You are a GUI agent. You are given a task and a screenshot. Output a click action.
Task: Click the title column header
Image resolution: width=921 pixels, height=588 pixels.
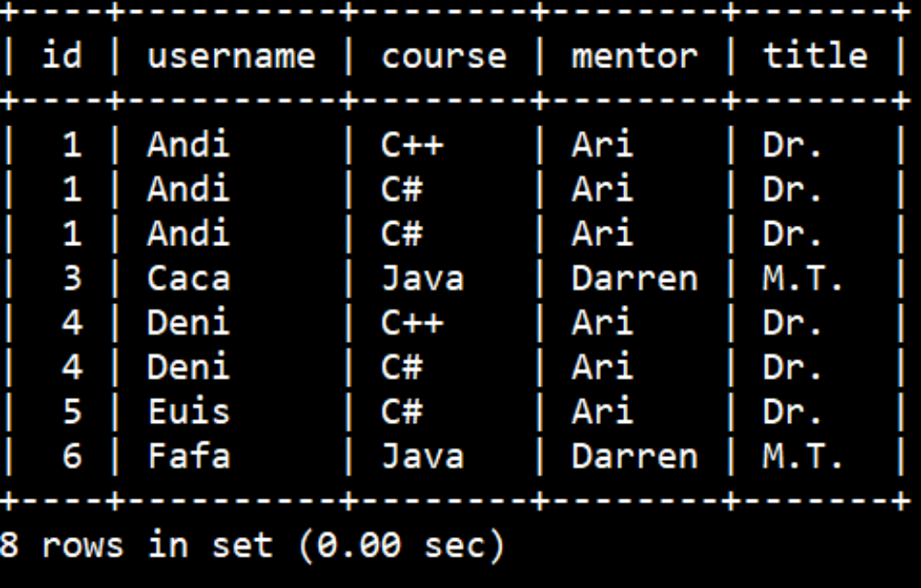pos(815,55)
